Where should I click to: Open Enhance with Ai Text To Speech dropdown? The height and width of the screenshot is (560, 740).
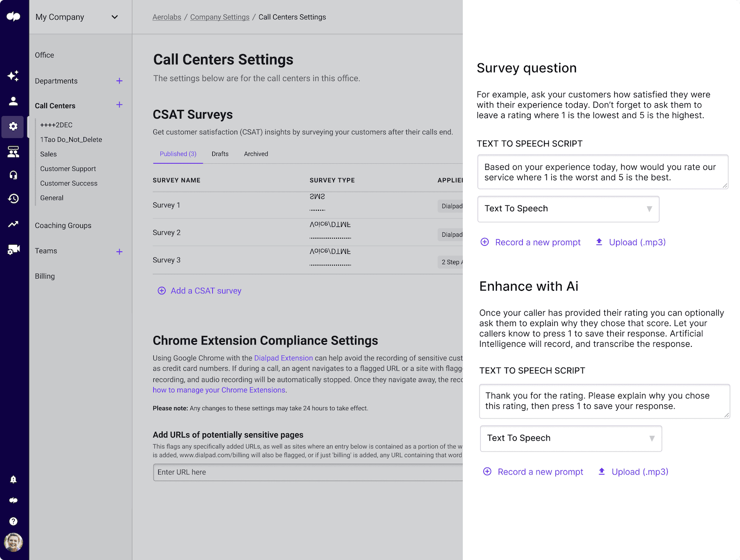pos(570,438)
